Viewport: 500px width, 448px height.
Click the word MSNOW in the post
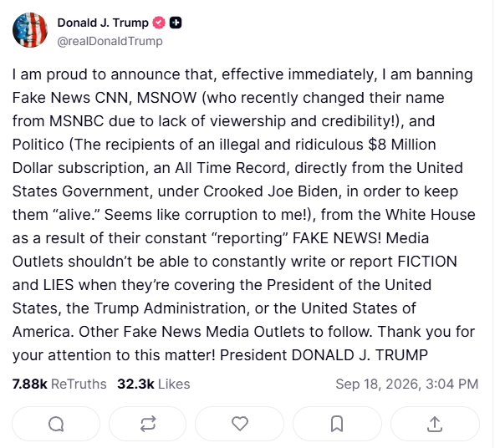click(166, 98)
